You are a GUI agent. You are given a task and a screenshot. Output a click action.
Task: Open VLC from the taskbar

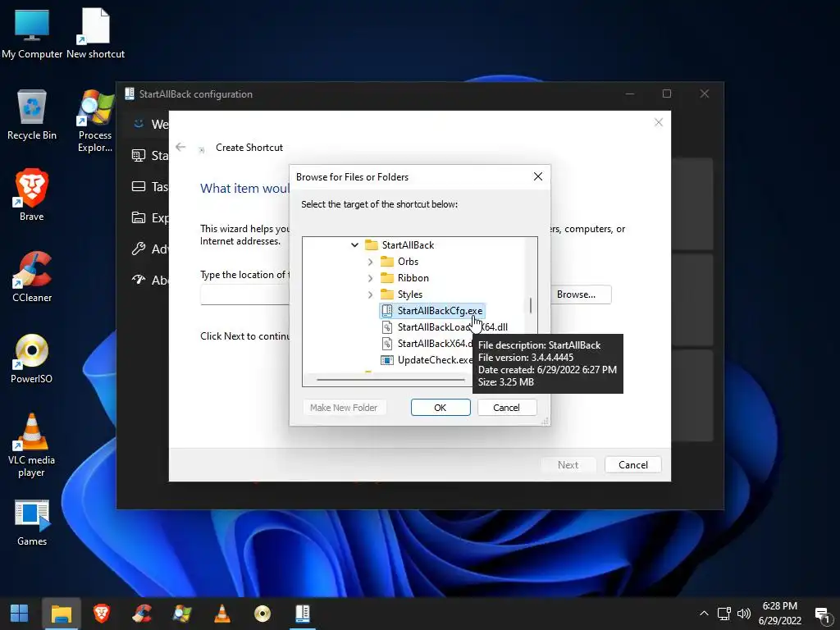222,614
